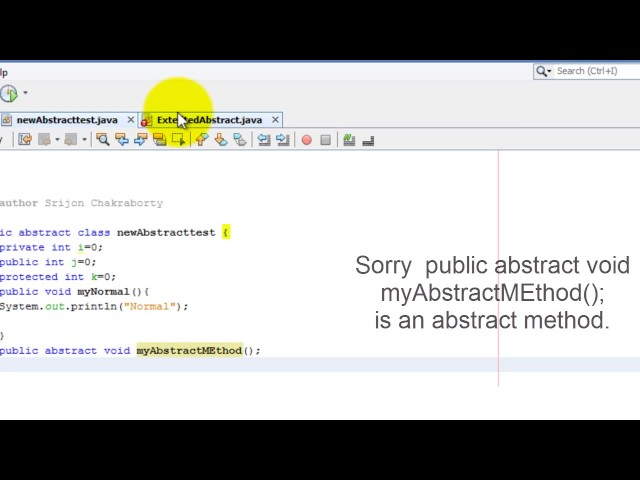Click the newAbstracttest class name in code
This screenshot has height=480, width=640.
[166, 233]
